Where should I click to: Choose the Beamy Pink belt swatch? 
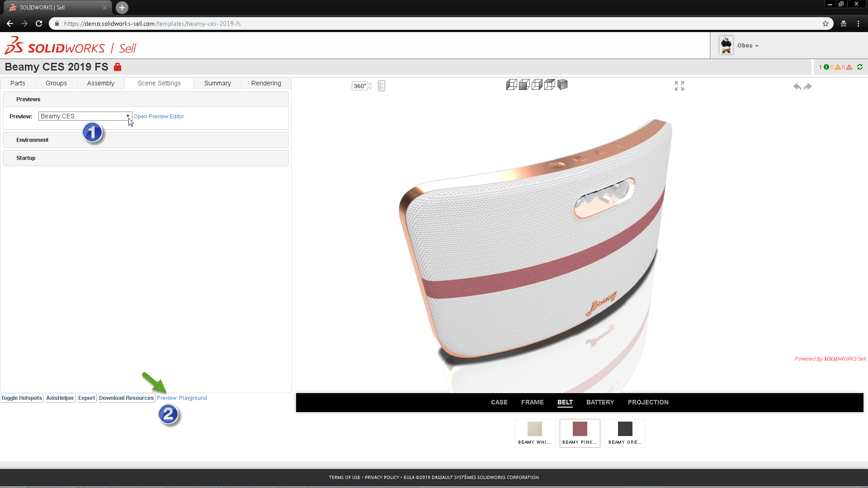tap(580, 433)
